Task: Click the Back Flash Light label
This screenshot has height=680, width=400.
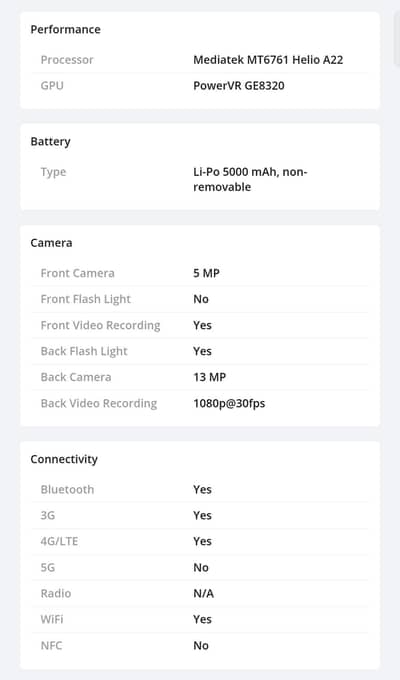Action: [x=84, y=351]
